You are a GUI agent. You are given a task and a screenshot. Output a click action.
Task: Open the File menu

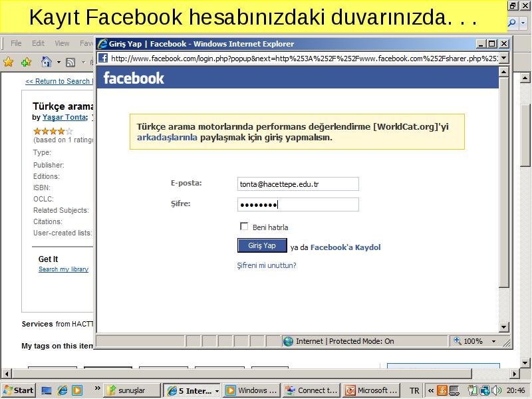coord(16,43)
